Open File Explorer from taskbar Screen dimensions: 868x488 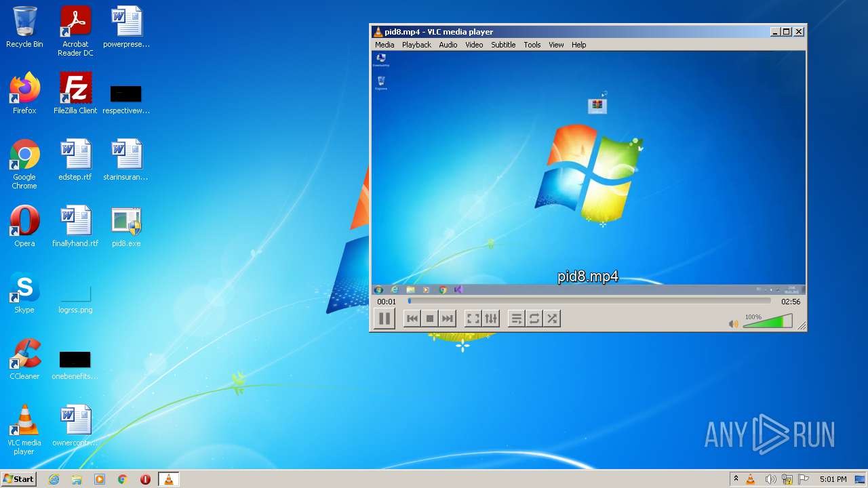point(77,479)
